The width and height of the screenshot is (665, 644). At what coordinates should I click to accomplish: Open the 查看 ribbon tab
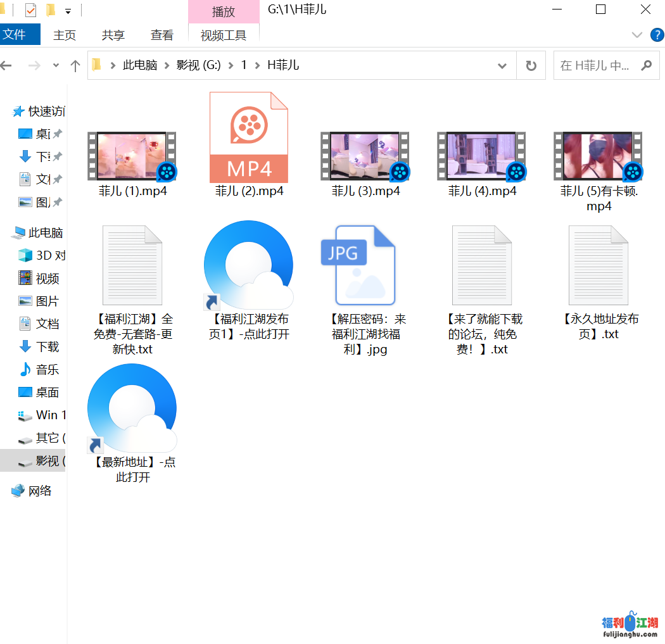(x=161, y=35)
